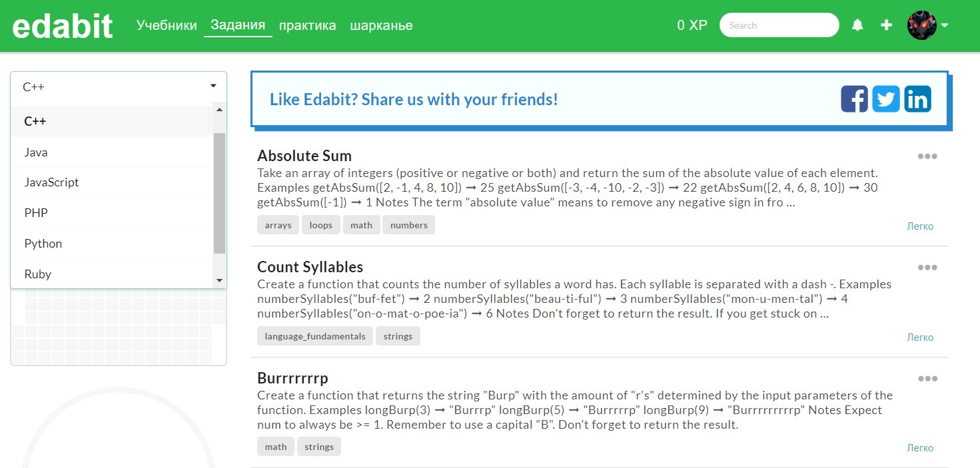Open the three-dot menu for Count Syllables
This screenshot has height=468, width=980.
pyautogui.click(x=927, y=268)
